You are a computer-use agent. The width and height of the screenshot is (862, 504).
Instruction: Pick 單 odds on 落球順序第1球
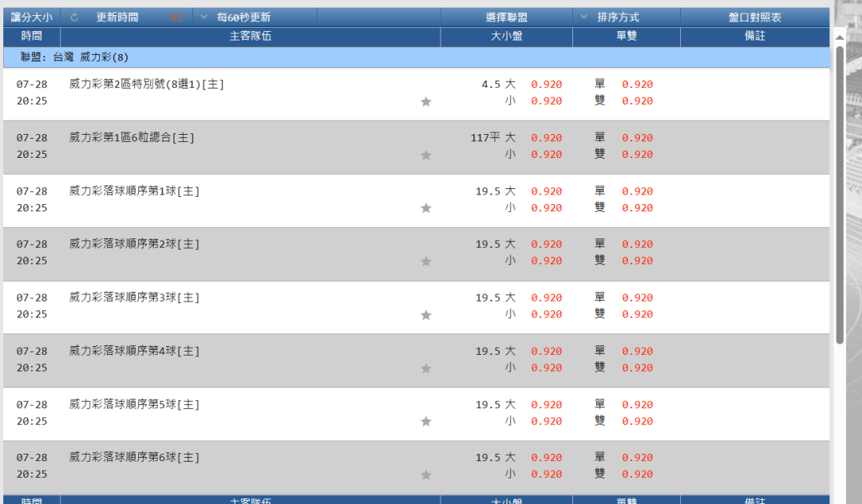point(638,191)
